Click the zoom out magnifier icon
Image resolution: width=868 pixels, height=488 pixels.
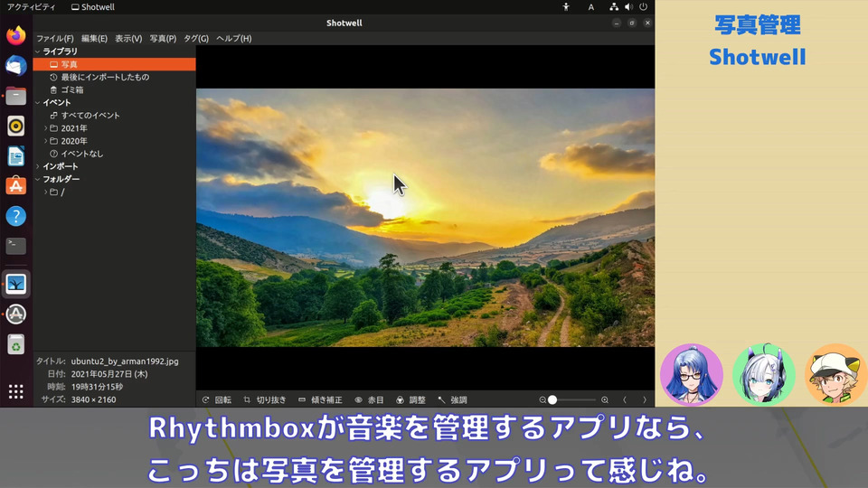pyautogui.click(x=542, y=399)
